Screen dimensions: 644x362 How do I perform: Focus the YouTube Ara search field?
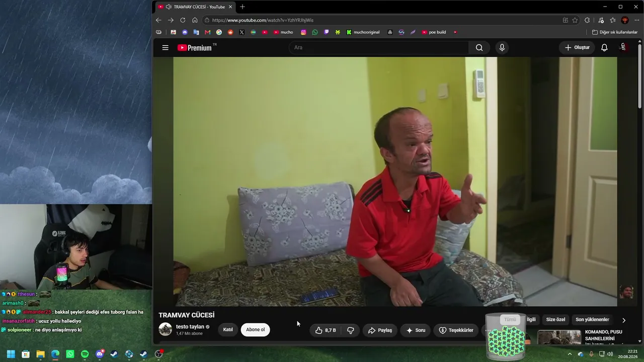click(x=379, y=48)
